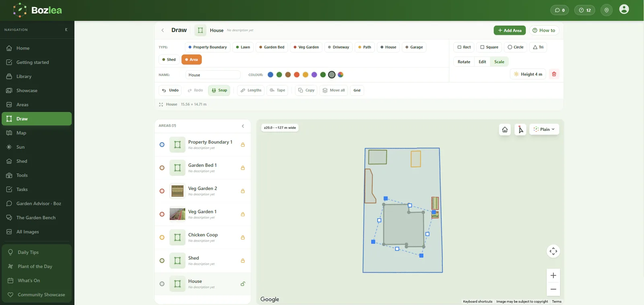The height and width of the screenshot is (305, 644).
Task: Click the Undo button
Action: point(170,90)
